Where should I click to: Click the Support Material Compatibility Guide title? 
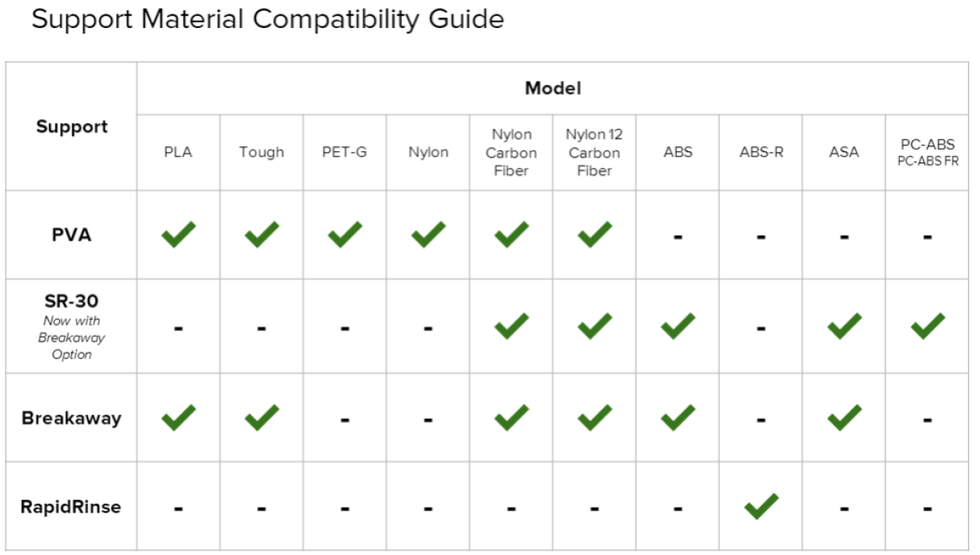coord(267,18)
